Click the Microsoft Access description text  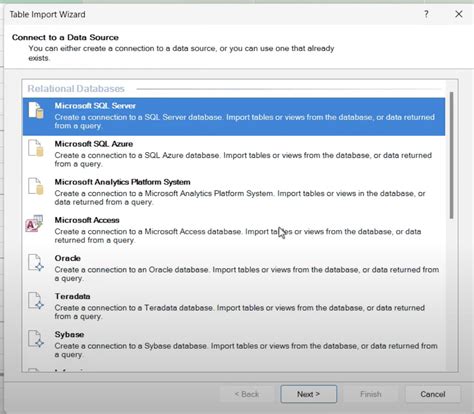click(238, 236)
